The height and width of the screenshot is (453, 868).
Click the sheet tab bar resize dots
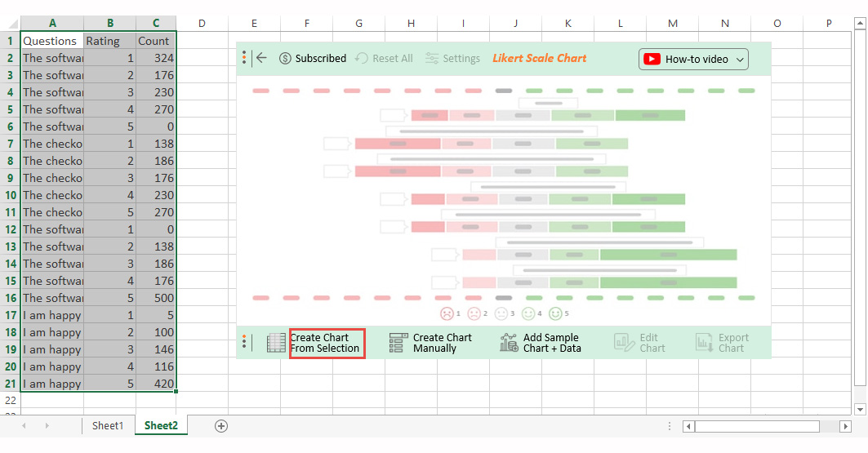coord(670,426)
